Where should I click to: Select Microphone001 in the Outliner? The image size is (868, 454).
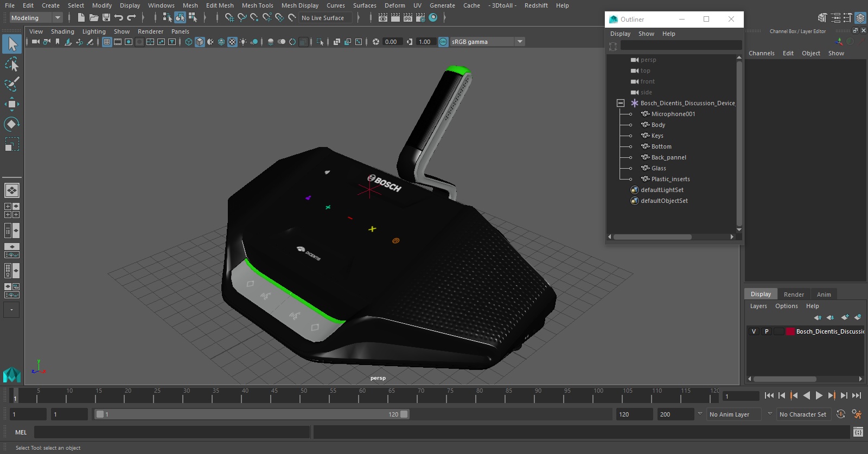pos(673,114)
